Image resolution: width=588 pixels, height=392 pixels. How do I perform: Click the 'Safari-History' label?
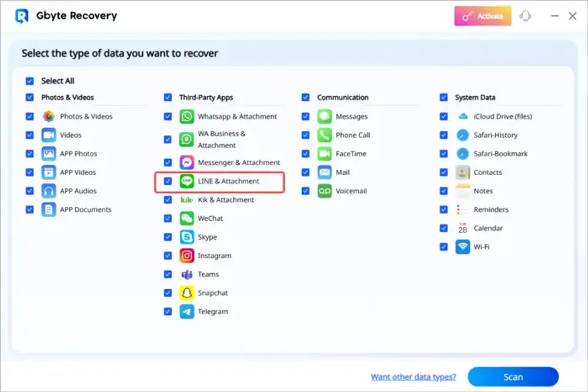coord(495,135)
